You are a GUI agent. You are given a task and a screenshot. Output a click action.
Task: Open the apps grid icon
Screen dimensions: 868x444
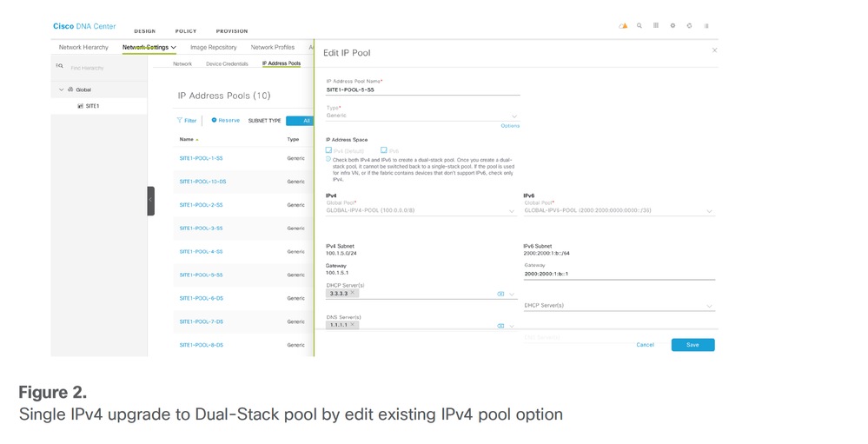[656, 26]
